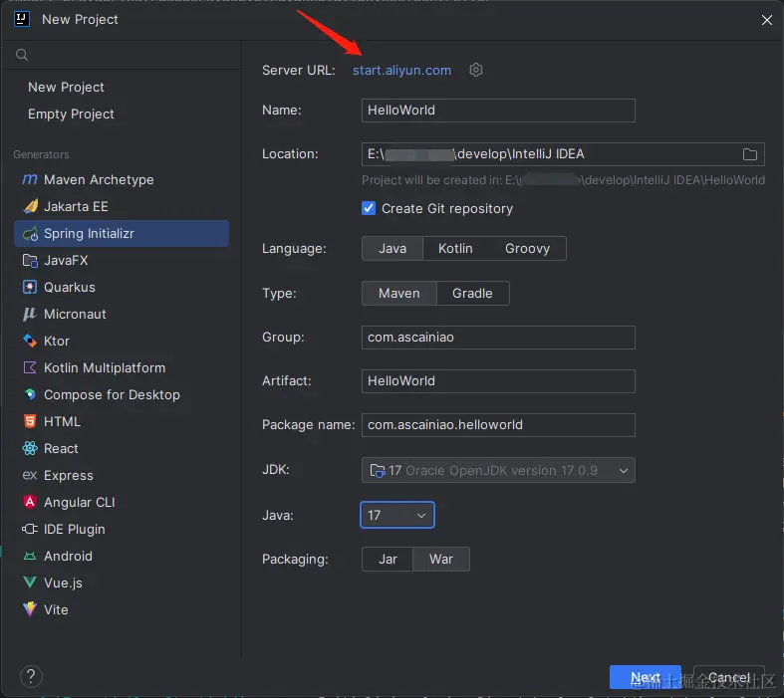The width and height of the screenshot is (784, 698).
Task: Open the JDK selection dropdown
Action: tap(498, 470)
